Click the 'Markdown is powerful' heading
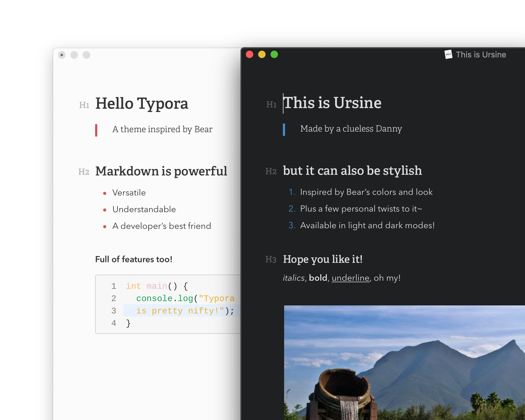The height and width of the screenshot is (420, 525). [x=161, y=171]
